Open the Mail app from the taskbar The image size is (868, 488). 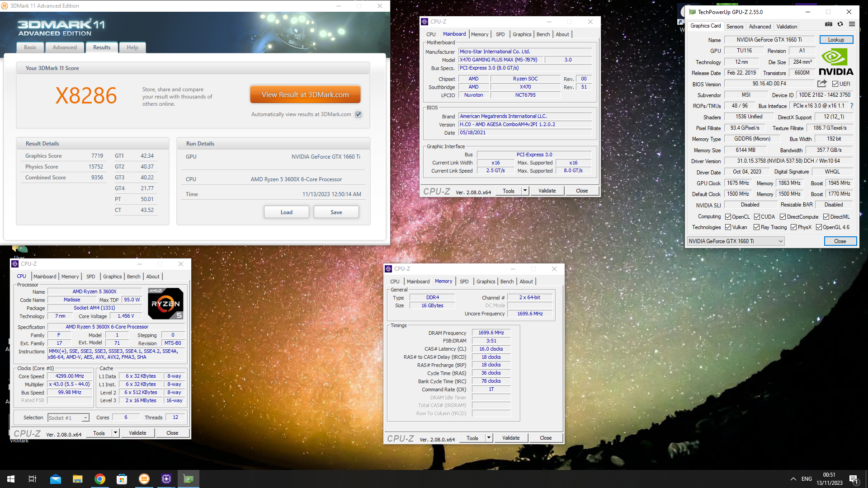56,479
